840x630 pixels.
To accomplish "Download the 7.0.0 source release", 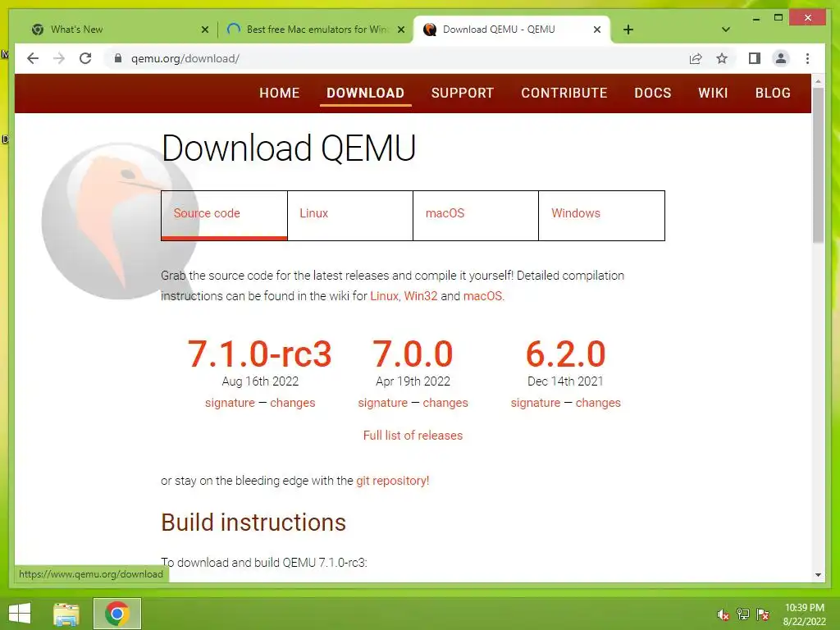I will (x=413, y=354).
